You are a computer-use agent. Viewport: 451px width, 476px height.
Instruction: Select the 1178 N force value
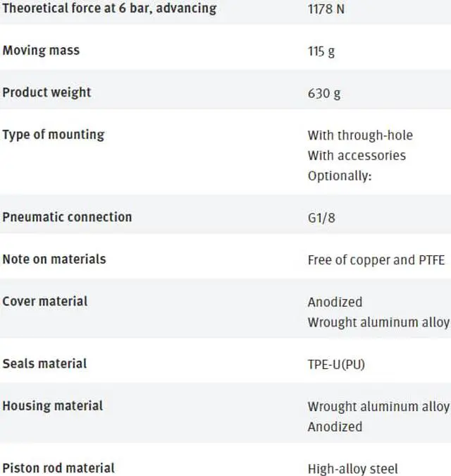tap(326, 8)
